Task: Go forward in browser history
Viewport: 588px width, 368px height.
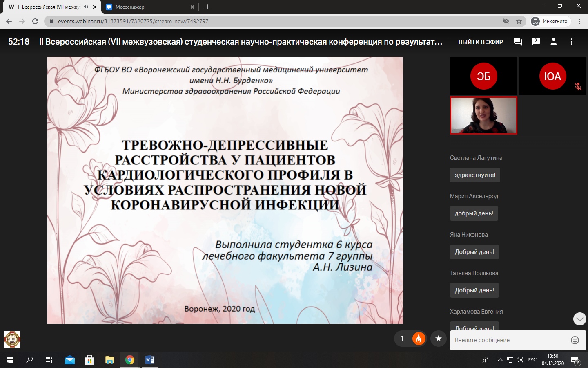Action: [x=22, y=21]
